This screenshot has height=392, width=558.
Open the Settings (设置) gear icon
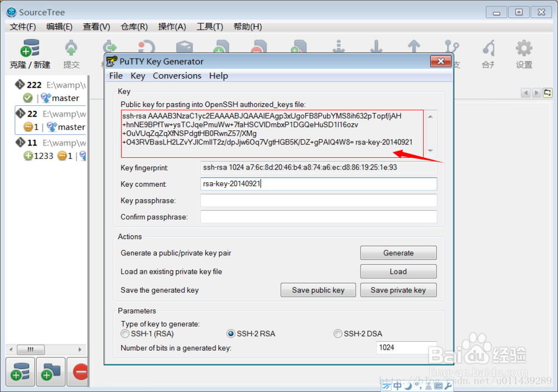(524, 49)
